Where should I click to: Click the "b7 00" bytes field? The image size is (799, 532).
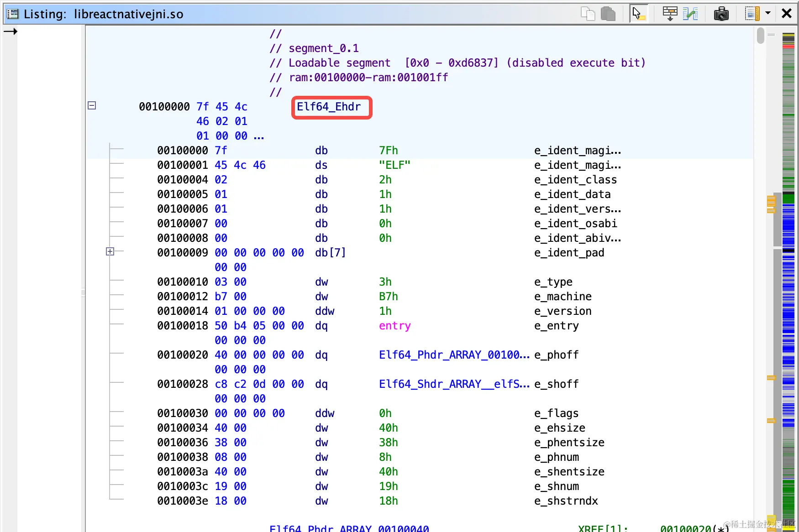tap(231, 297)
